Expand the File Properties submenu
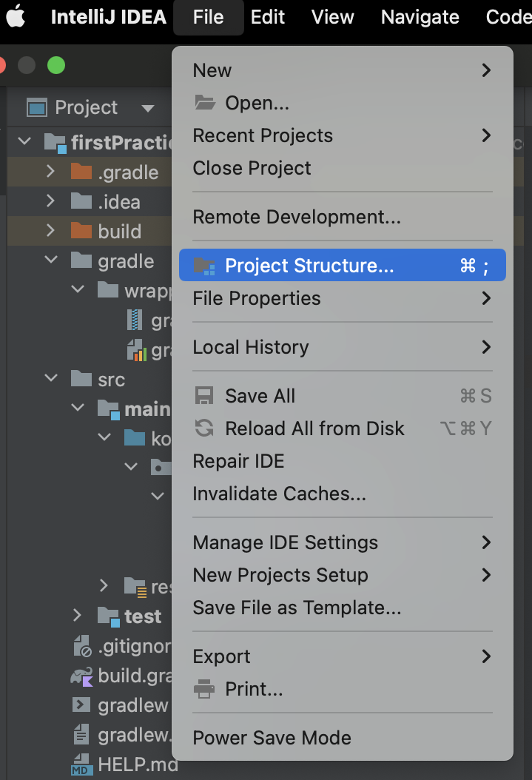The width and height of the screenshot is (532, 780). click(342, 298)
